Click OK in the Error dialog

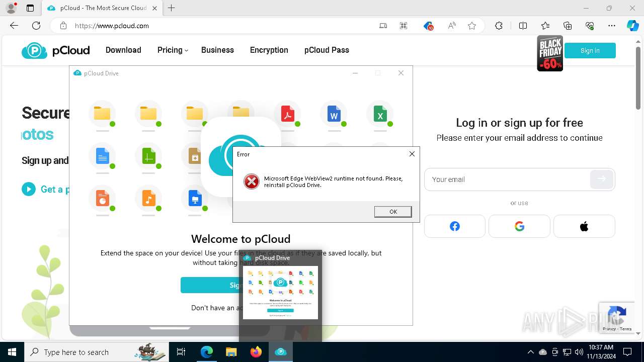(393, 212)
